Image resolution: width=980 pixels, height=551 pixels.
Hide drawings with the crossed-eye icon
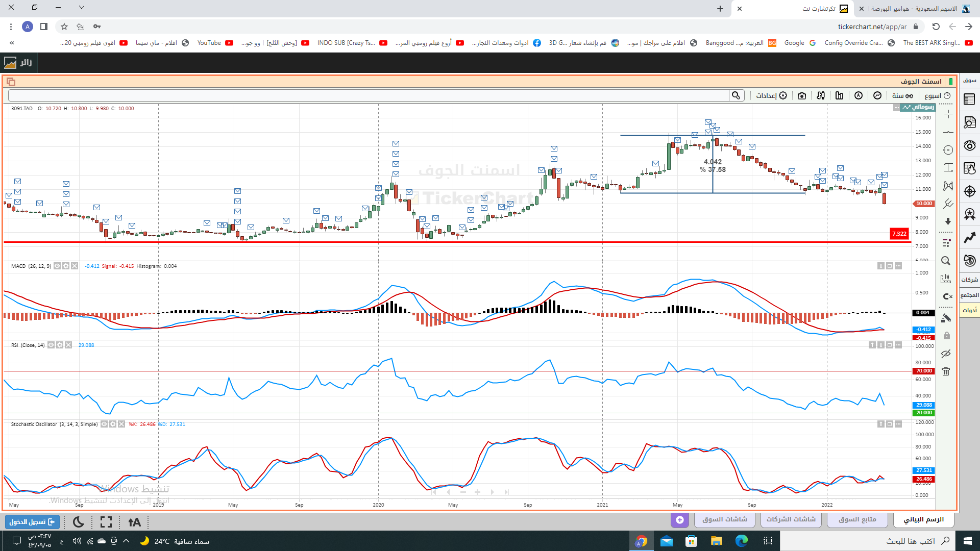click(x=946, y=354)
